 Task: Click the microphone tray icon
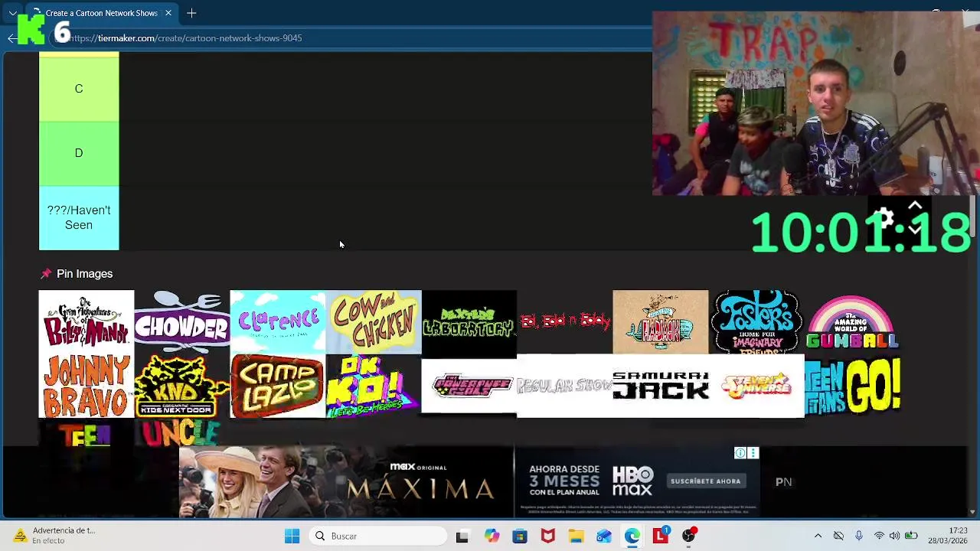tap(859, 536)
